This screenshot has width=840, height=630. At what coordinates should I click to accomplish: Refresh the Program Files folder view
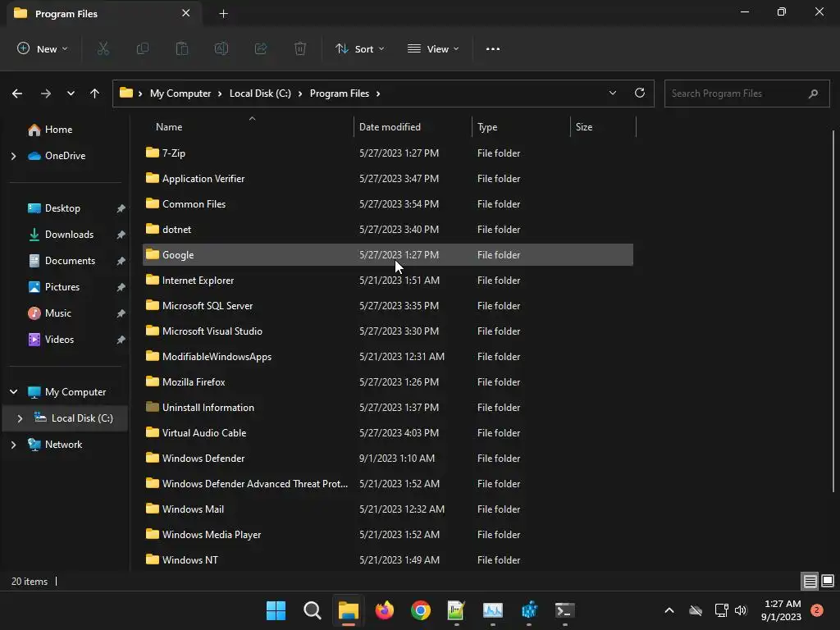[640, 94]
